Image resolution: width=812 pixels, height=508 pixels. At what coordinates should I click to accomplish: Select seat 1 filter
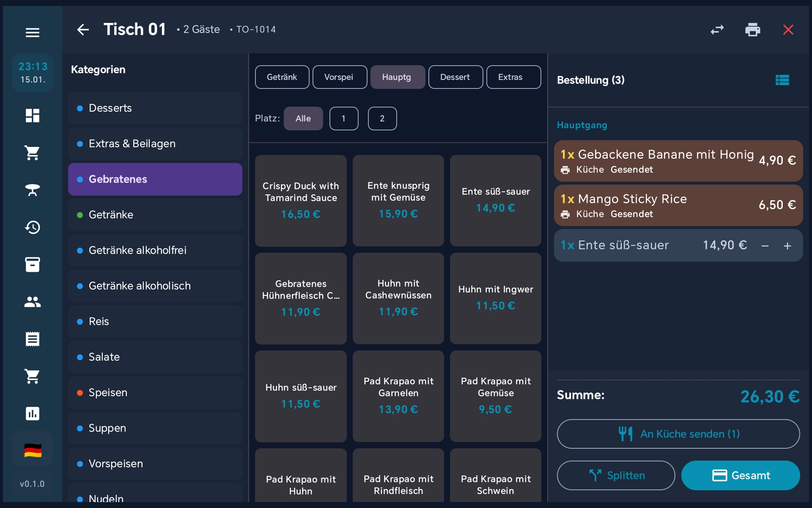click(x=343, y=119)
